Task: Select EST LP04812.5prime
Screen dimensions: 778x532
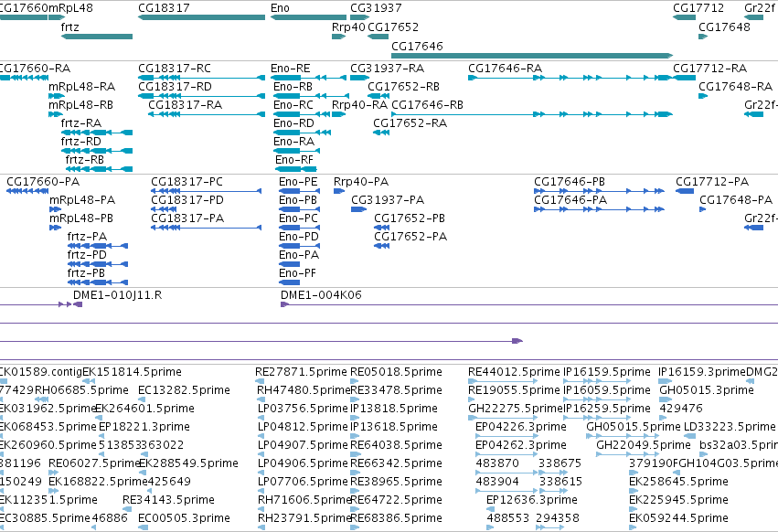Action: tap(303, 427)
